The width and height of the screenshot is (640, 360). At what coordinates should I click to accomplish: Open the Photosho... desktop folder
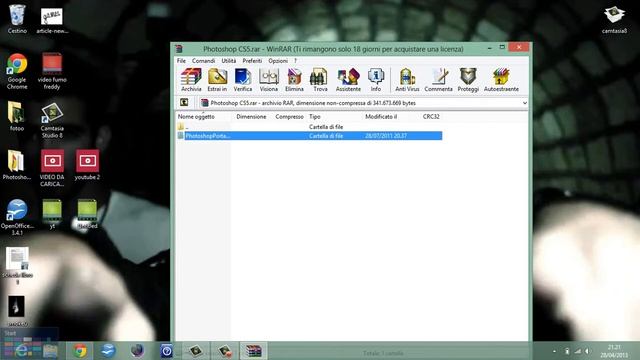point(16,165)
